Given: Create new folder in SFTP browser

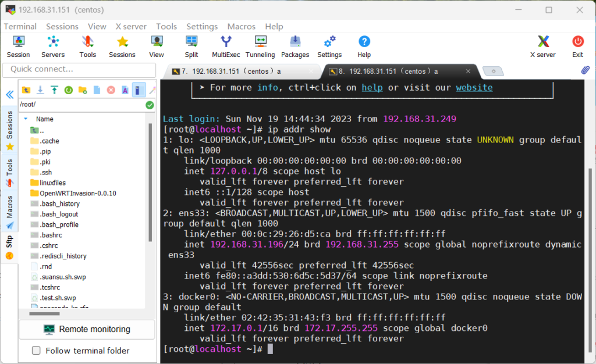Looking at the screenshot, I should point(83,90).
